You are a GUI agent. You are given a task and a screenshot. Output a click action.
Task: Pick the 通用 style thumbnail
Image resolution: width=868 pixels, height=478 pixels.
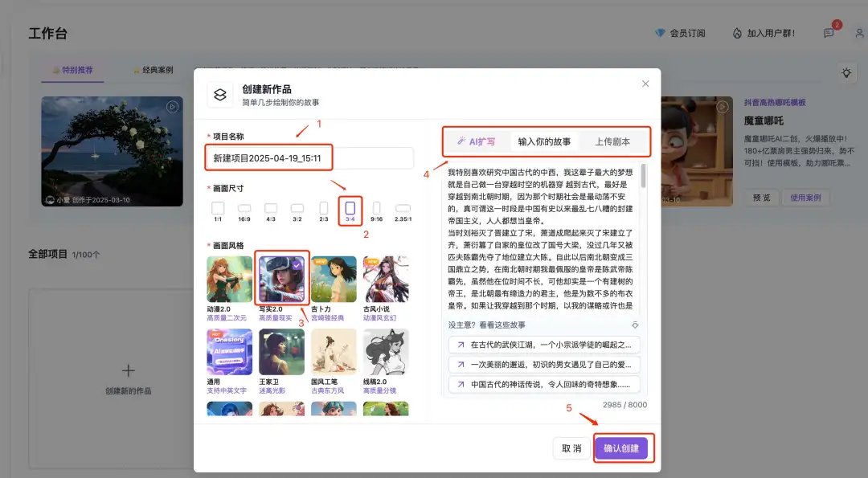point(229,352)
